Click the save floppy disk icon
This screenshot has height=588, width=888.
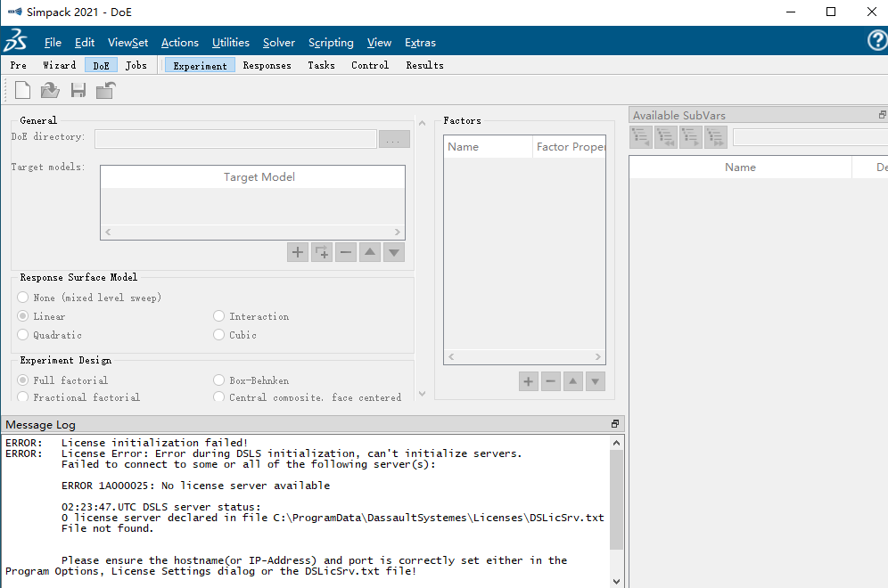(78, 90)
